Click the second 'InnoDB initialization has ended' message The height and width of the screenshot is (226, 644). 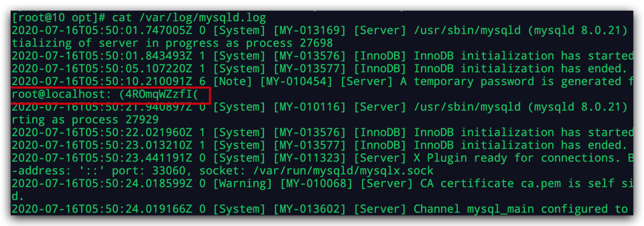[516, 145]
